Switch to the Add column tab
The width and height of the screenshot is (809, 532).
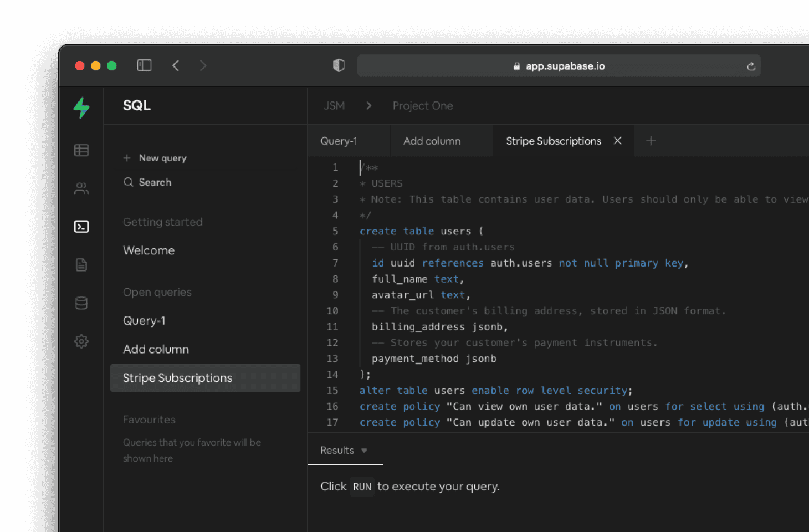pos(432,141)
